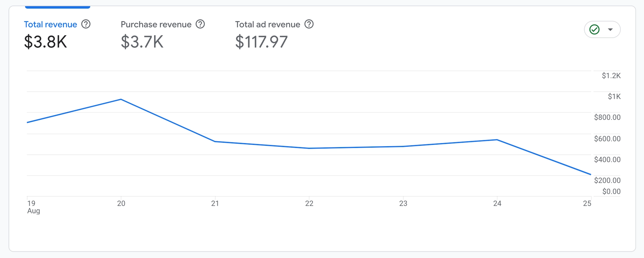The image size is (644, 258).
Task: Click the 19 Aug x-axis label
Action: click(x=33, y=207)
